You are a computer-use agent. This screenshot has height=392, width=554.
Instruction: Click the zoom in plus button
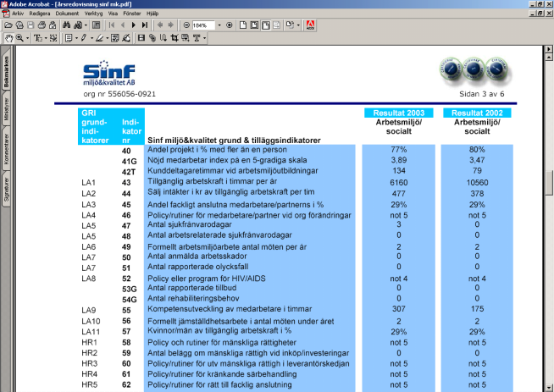230,25
